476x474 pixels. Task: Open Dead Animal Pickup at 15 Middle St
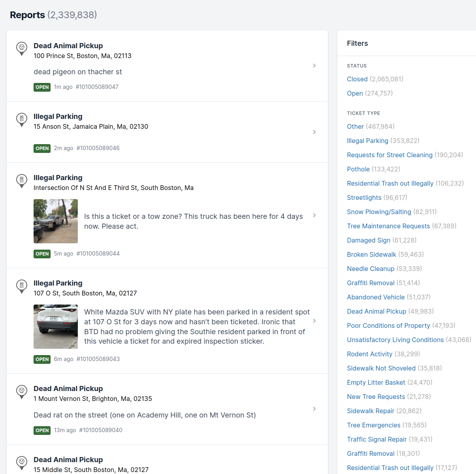click(68, 460)
